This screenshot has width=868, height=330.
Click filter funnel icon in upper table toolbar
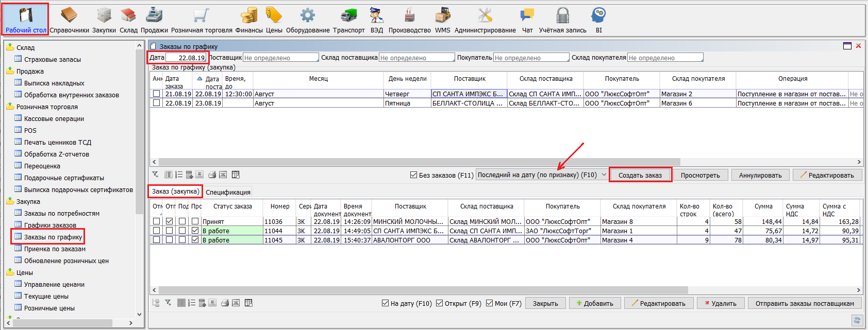pyautogui.click(x=155, y=175)
